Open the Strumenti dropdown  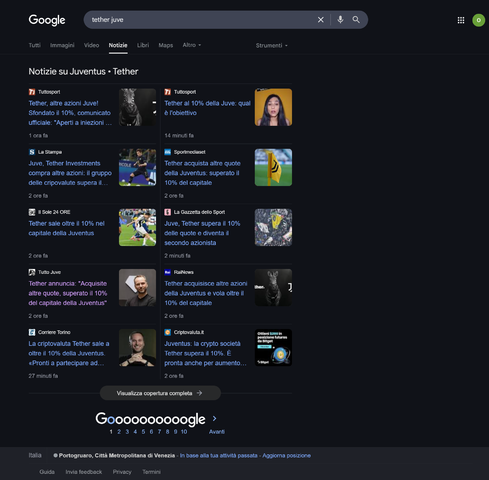tap(271, 45)
